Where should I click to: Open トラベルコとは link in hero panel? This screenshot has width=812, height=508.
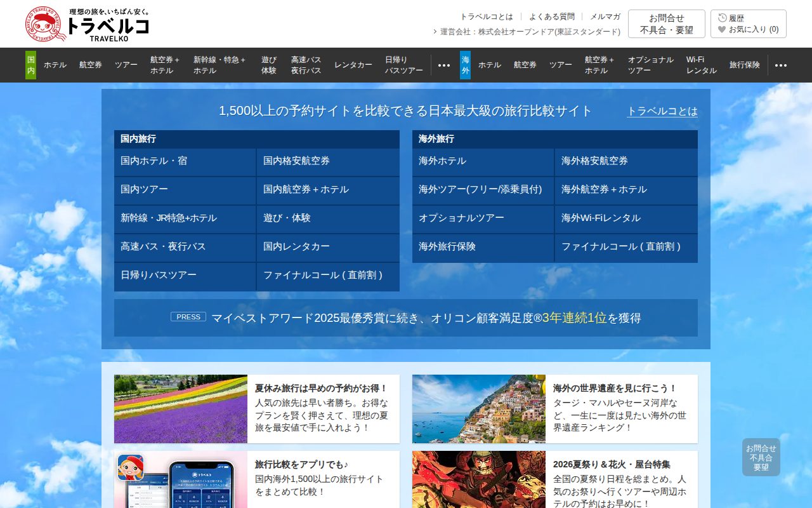(662, 111)
